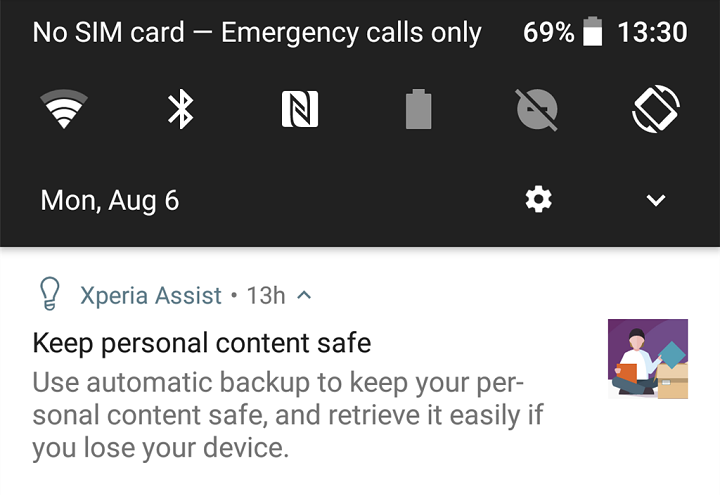Viewport: 720px width, 495px height.
Task: Tap the auto-rotate screen tile icon
Action: click(x=656, y=109)
